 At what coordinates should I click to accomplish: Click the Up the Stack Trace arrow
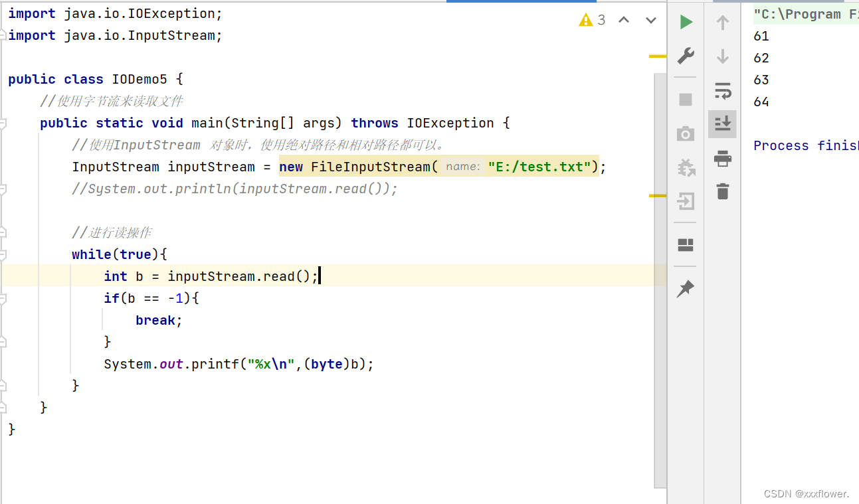coord(723,23)
